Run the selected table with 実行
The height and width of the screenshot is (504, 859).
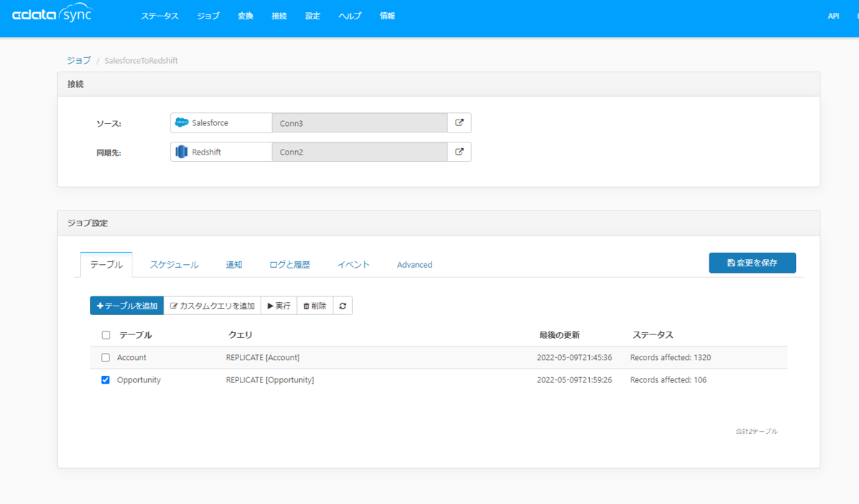279,306
